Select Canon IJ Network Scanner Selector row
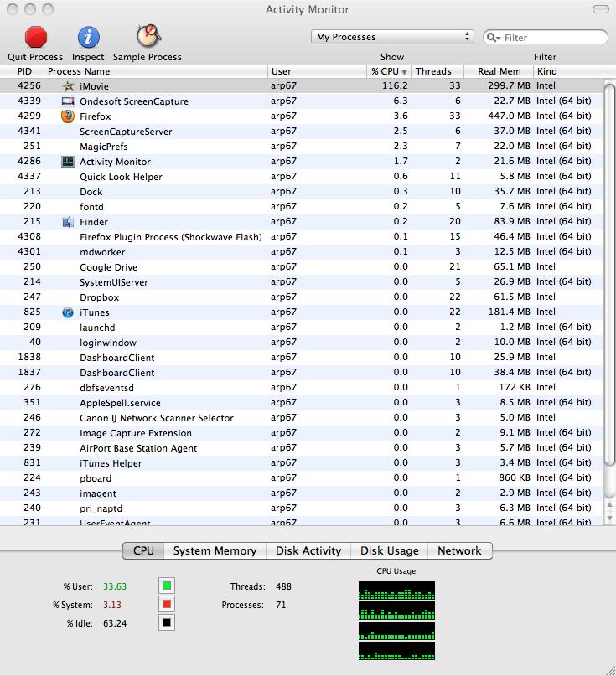This screenshot has height=676, width=616. 302,418
